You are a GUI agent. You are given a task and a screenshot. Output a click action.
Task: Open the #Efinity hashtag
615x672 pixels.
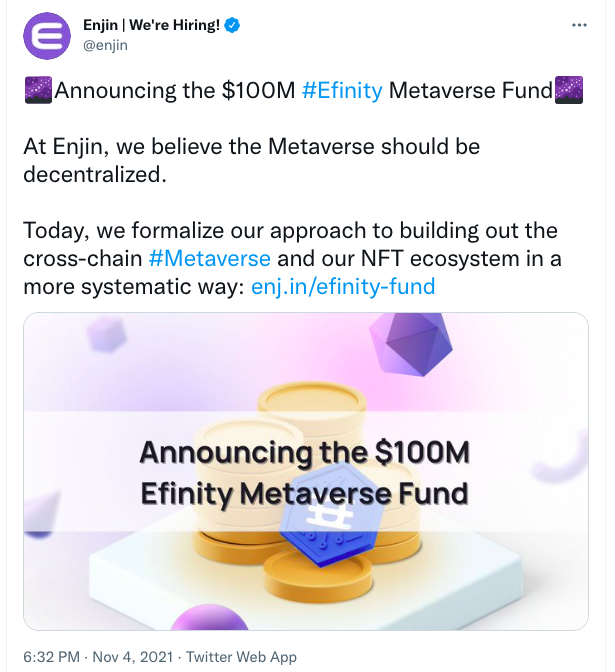[x=342, y=91]
